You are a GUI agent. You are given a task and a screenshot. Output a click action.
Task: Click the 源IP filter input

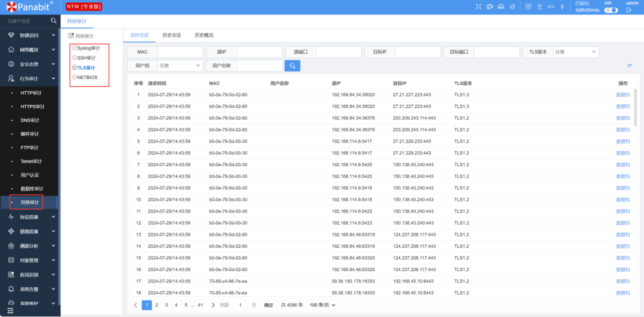click(x=259, y=52)
